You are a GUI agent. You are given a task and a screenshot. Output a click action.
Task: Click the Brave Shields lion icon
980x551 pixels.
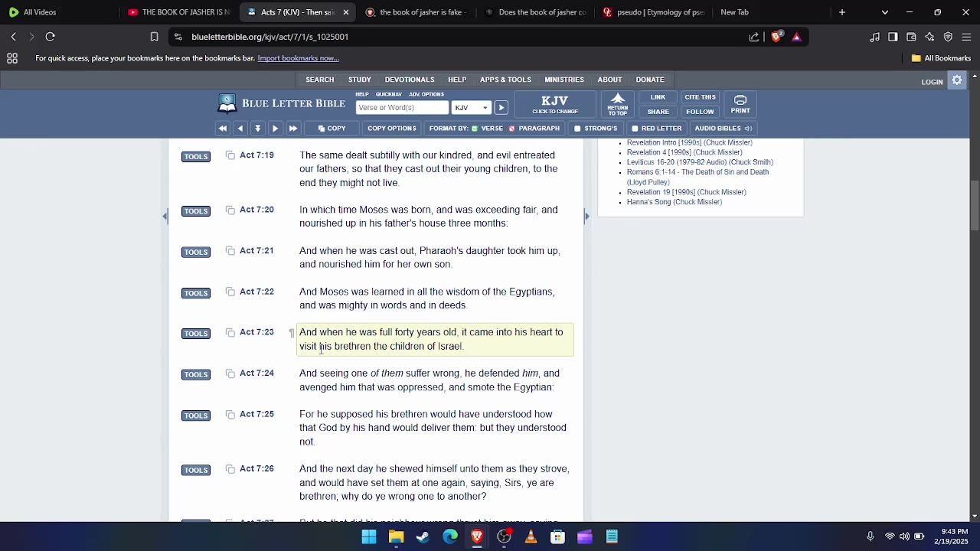point(776,37)
